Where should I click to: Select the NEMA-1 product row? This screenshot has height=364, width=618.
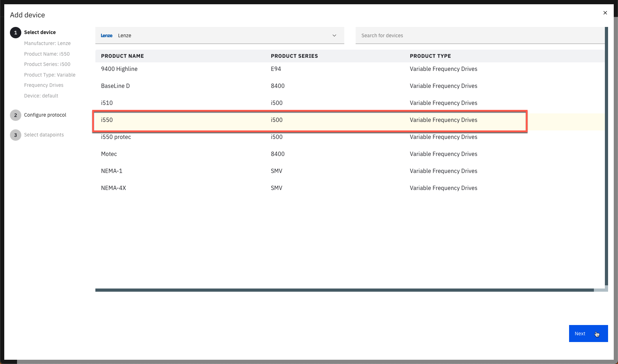tap(350, 171)
